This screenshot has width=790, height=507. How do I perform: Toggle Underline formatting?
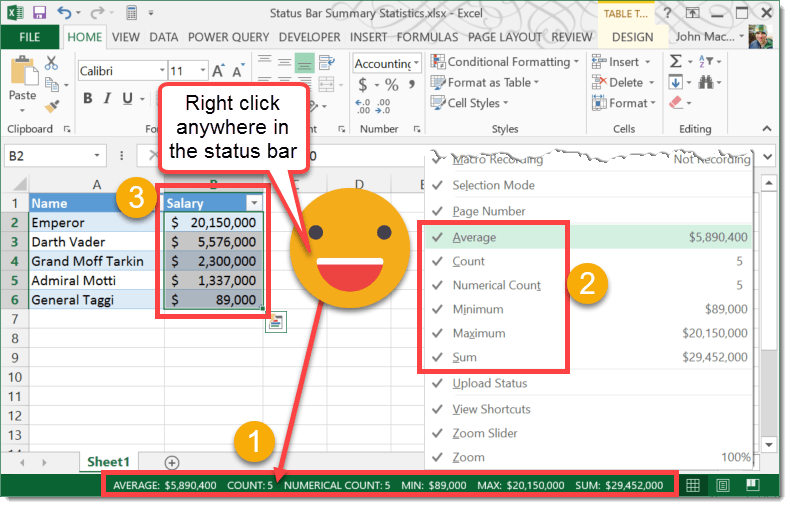[127, 98]
